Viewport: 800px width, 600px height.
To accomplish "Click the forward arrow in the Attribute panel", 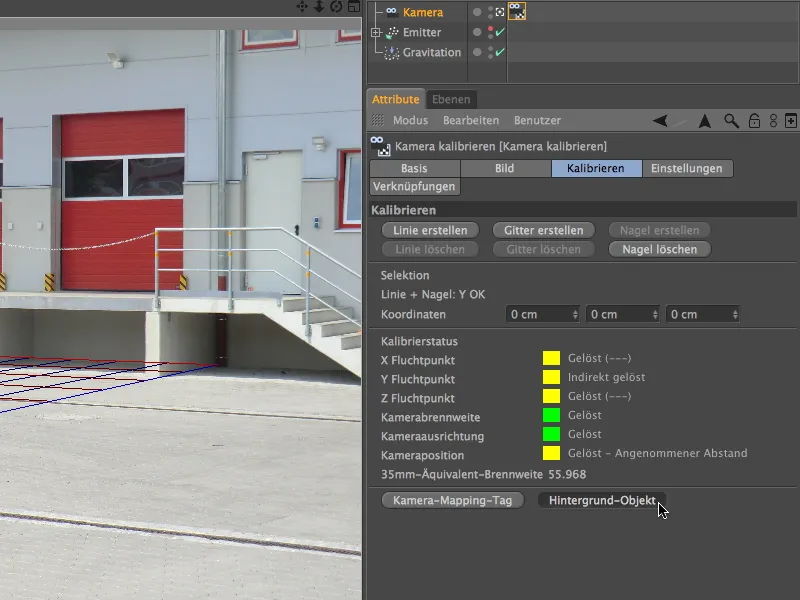I will [x=705, y=121].
